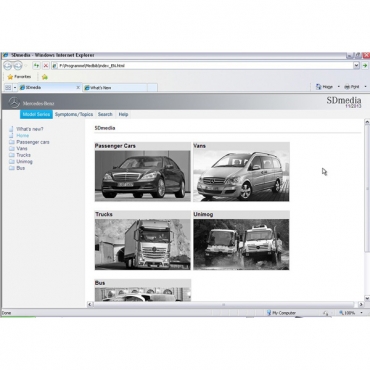
Task: Click the red Stop loading icon
Action: click(46, 66)
